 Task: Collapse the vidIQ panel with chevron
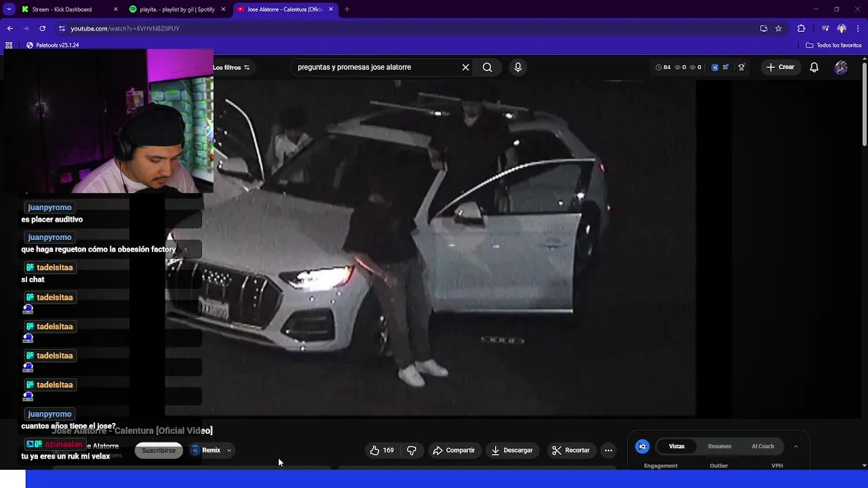[x=795, y=446]
